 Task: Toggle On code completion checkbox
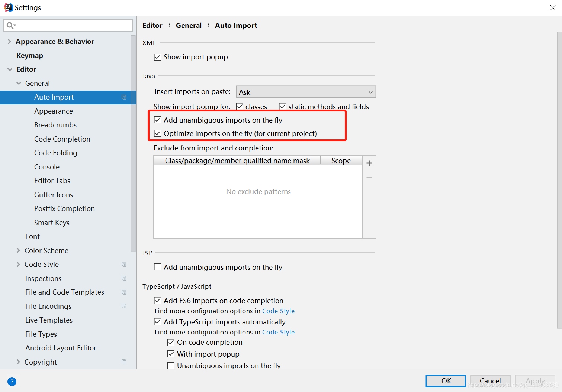[171, 342]
